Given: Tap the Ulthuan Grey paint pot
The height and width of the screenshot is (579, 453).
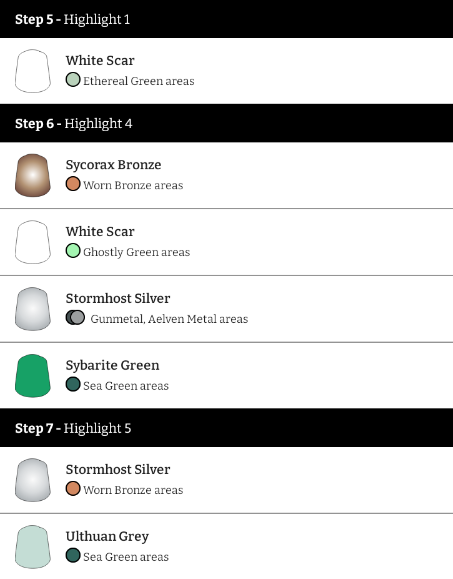Looking at the screenshot, I should tap(33, 547).
